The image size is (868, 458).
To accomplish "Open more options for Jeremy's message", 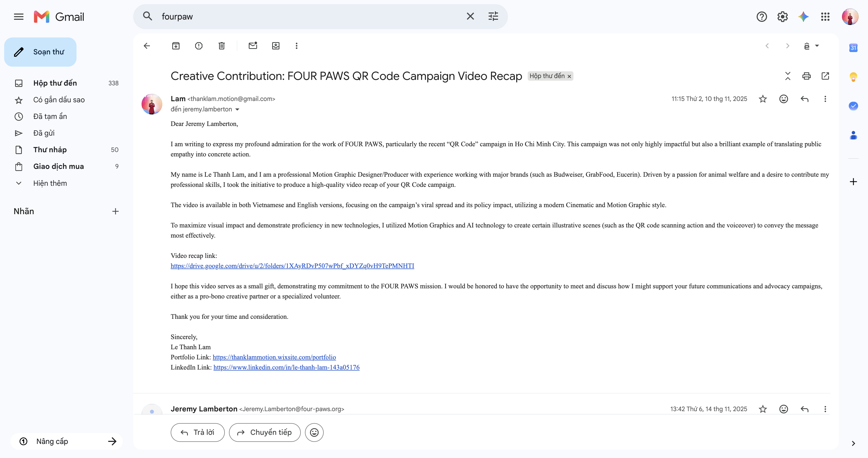I will (825, 409).
